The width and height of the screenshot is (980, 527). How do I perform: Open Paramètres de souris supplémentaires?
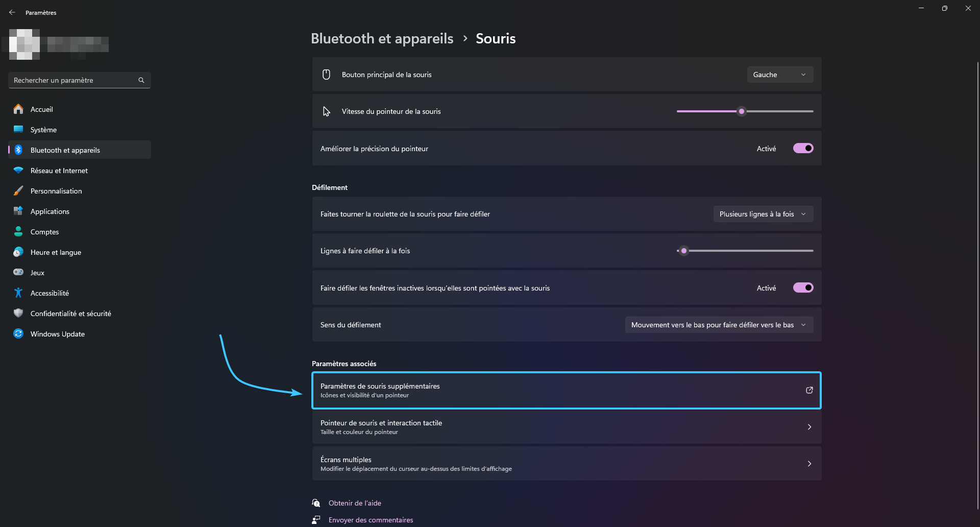coord(567,390)
